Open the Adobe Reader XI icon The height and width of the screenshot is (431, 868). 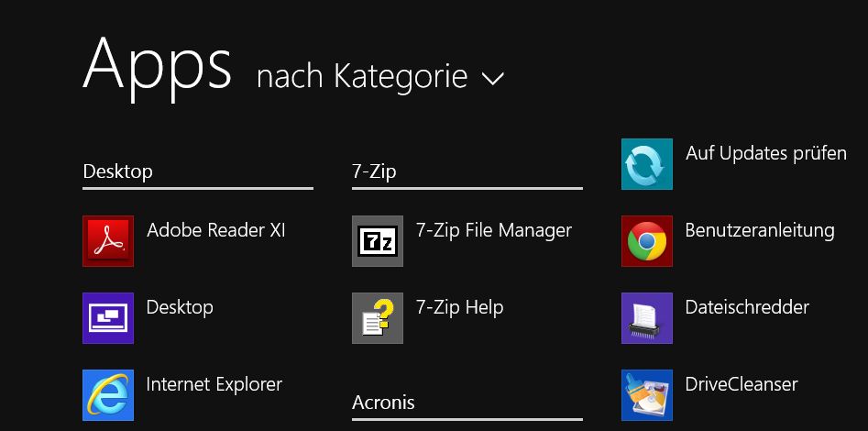(108, 241)
